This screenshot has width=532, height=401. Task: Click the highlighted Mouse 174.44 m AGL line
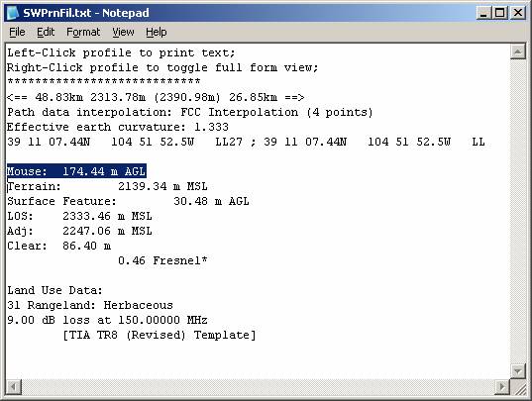76,171
